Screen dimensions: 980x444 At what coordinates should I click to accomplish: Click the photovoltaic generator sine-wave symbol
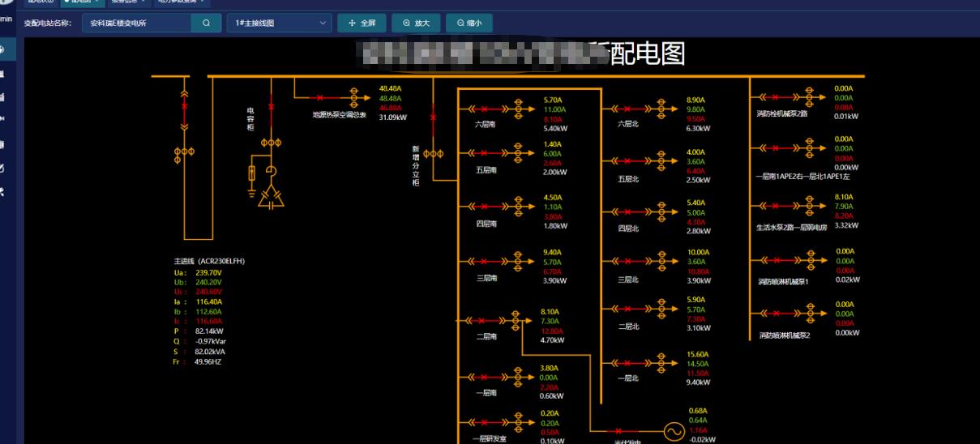coord(674,432)
